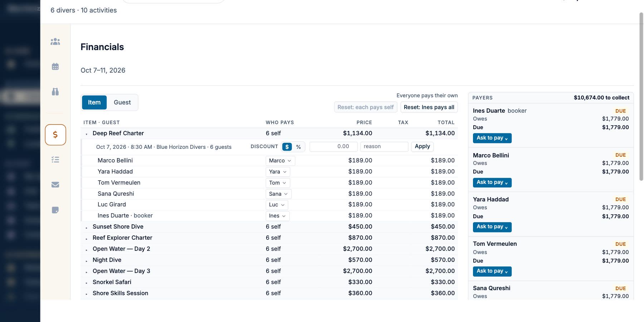Open the calendar schedule icon in sidebar
Screen dimensions: 644x322
(x=55, y=67)
